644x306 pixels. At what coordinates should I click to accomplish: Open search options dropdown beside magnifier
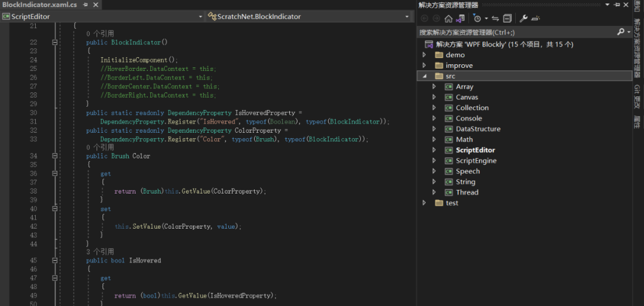click(628, 32)
